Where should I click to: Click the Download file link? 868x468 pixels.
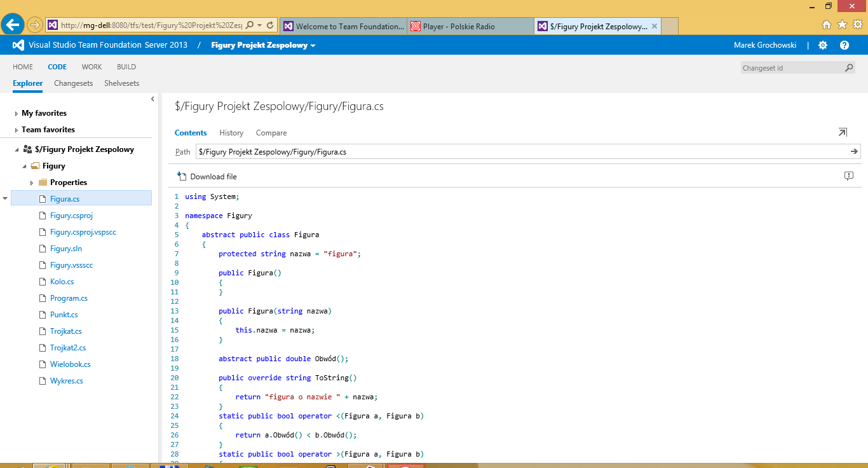213,177
